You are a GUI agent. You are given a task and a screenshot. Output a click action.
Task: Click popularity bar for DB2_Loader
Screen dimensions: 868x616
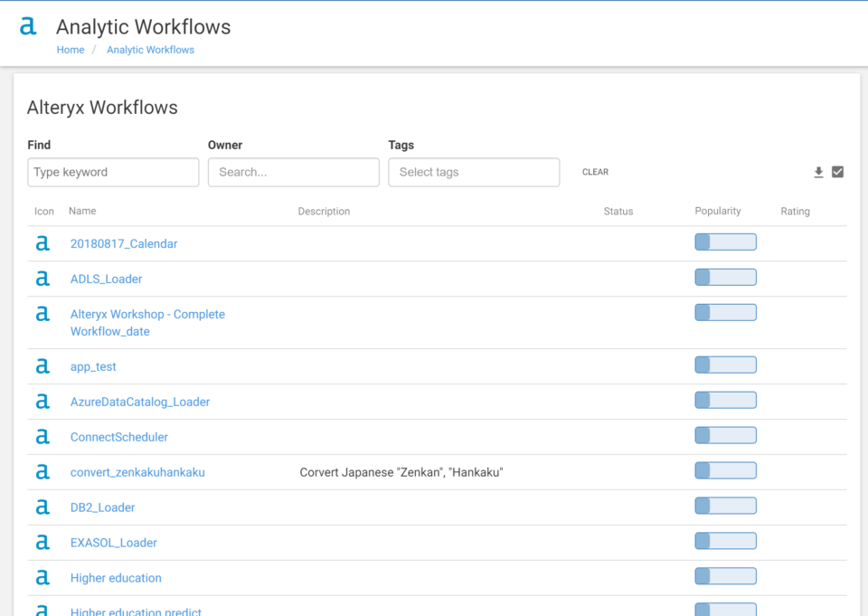point(726,506)
